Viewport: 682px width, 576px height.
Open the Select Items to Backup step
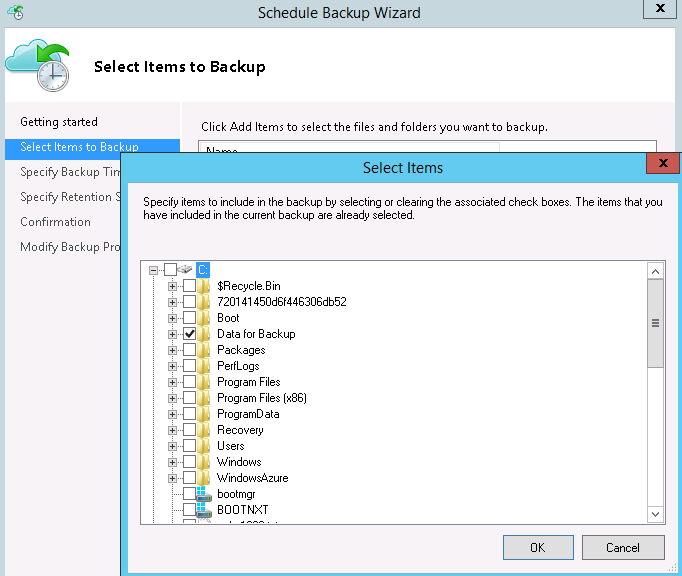click(x=92, y=147)
